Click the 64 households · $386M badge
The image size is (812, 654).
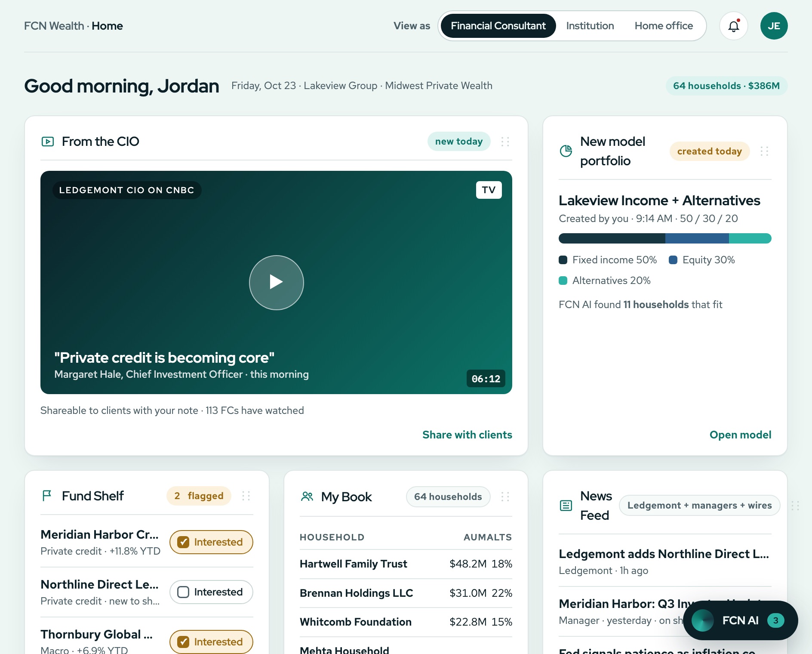point(726,86)
